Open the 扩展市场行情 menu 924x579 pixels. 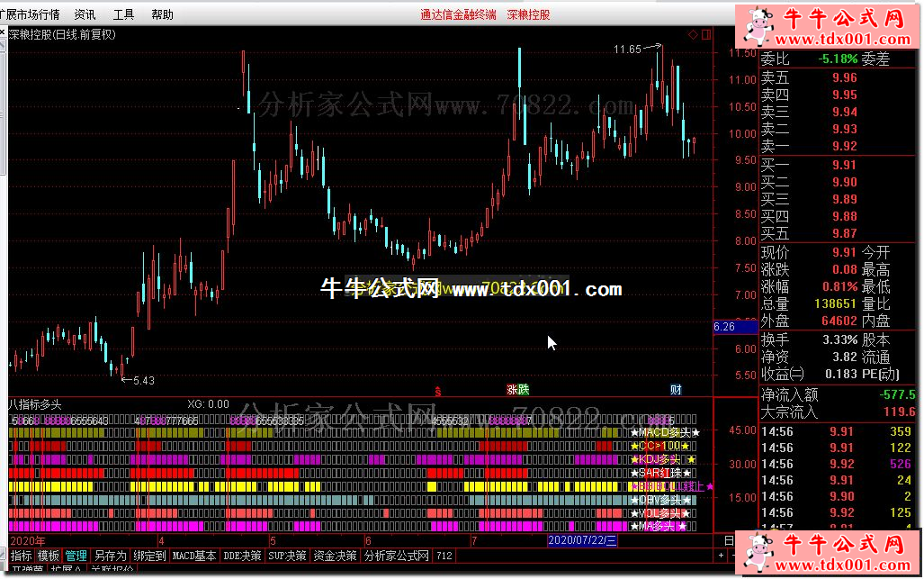[30, 14]
